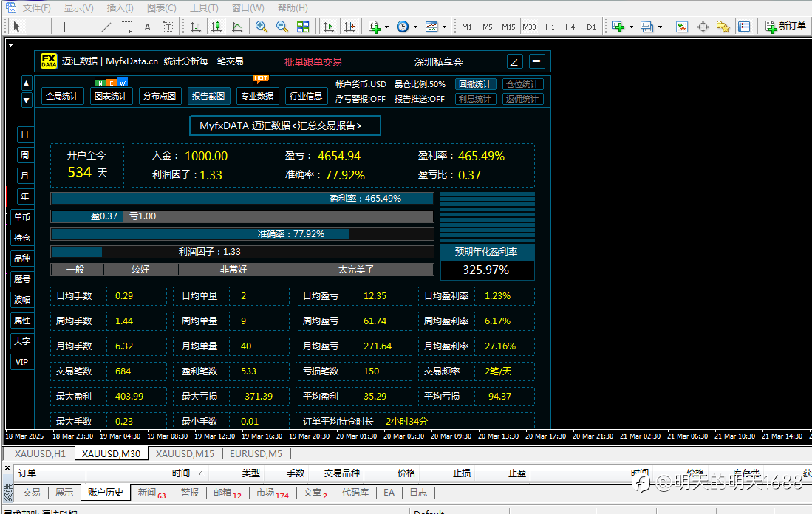This screenshot has height=514, width=812.
Task: Toggle 返佣统计 option
Action: click(x=522, y=99)
